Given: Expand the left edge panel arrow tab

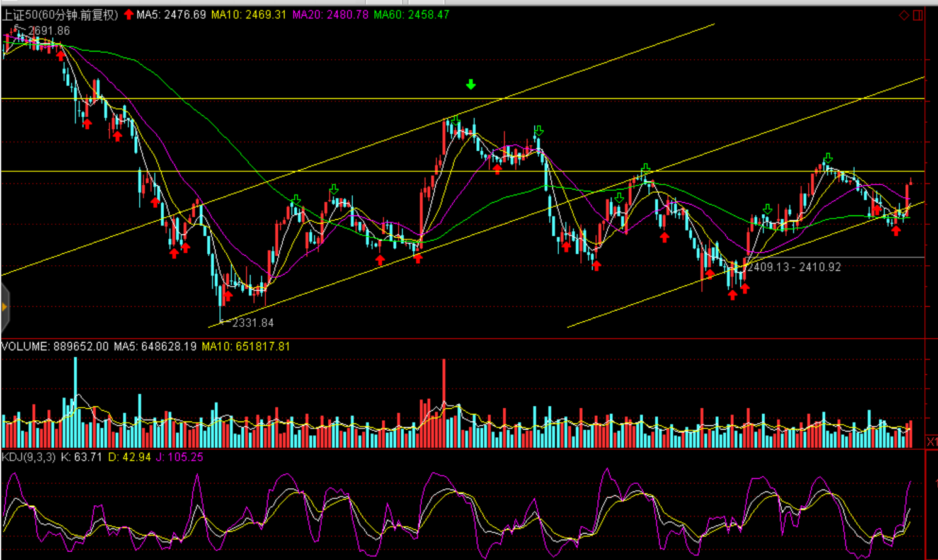Looking at the screenshot, I should 4,307.
